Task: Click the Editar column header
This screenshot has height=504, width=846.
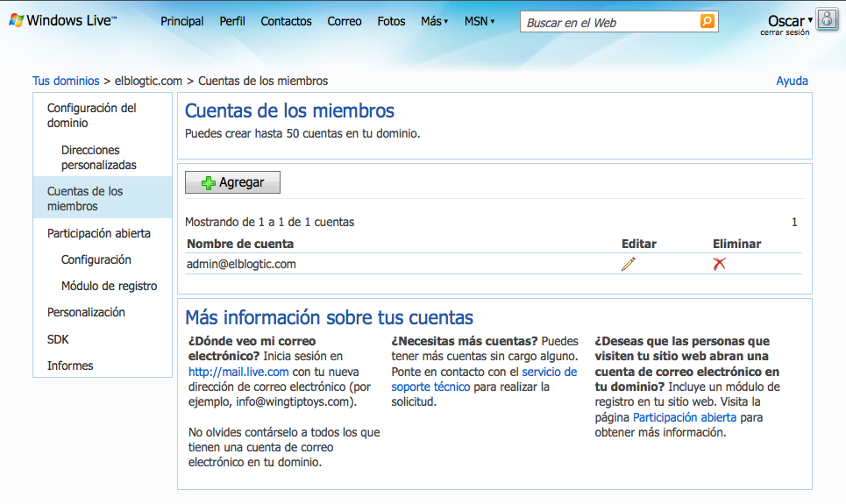Action: (639, 244)
